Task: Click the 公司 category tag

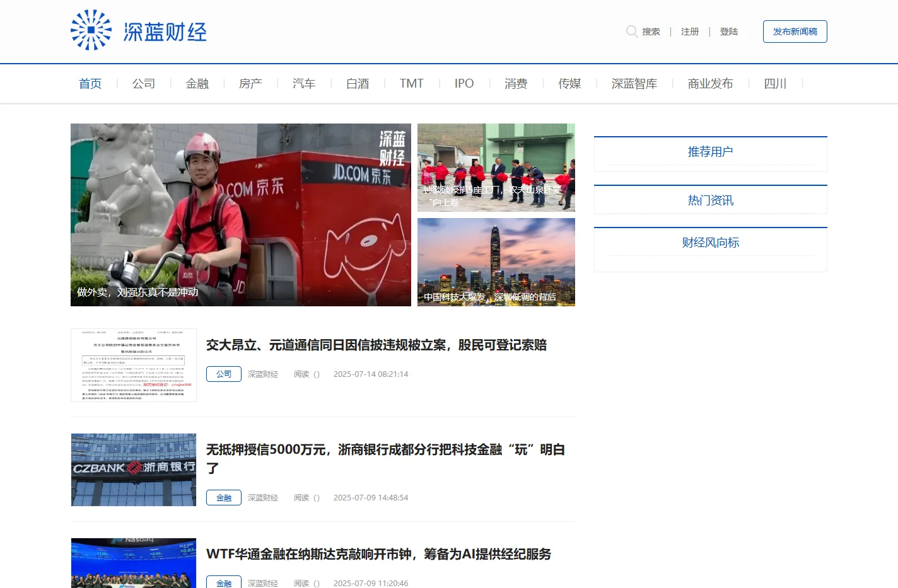Action: tap(224, 374)
